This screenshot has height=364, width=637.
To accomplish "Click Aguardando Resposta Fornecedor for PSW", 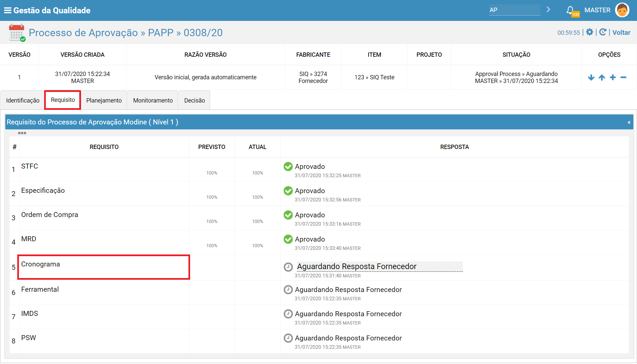I will 348,338.
